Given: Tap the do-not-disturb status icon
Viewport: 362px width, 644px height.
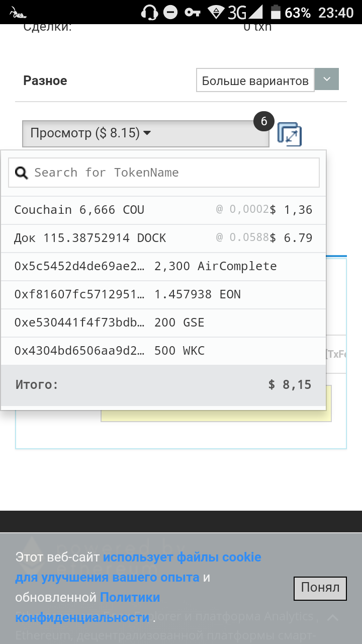Looking at the screenshot, I should pos(171,12).
